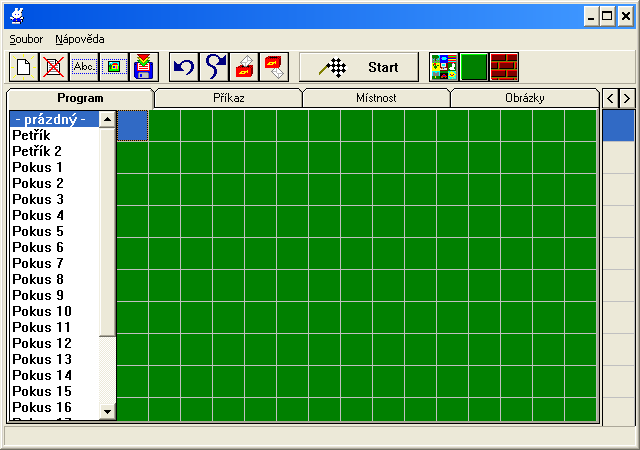Click the undo arrow icon
Screen dimensions: 640x450
coord(184,67)
